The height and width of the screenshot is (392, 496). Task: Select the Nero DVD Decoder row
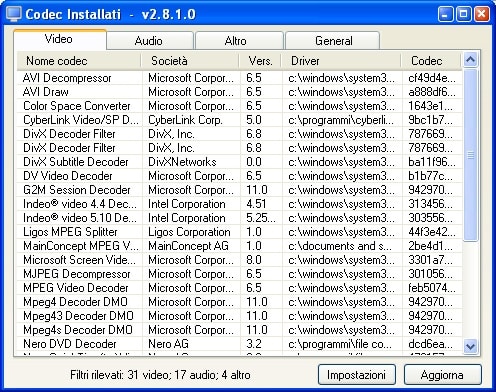click(239, 344)
